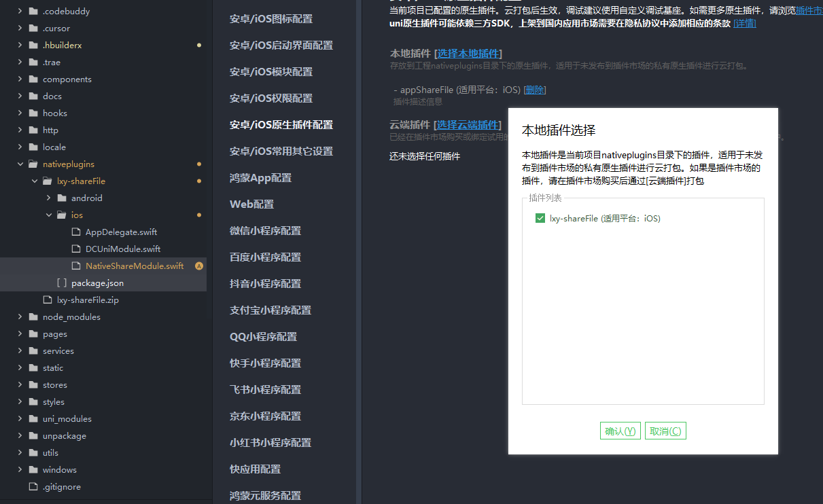Viewport: 823px width, 504px height.
Task: Click 删除 link beside appShareFile plugin
Action: click(534, 90)
